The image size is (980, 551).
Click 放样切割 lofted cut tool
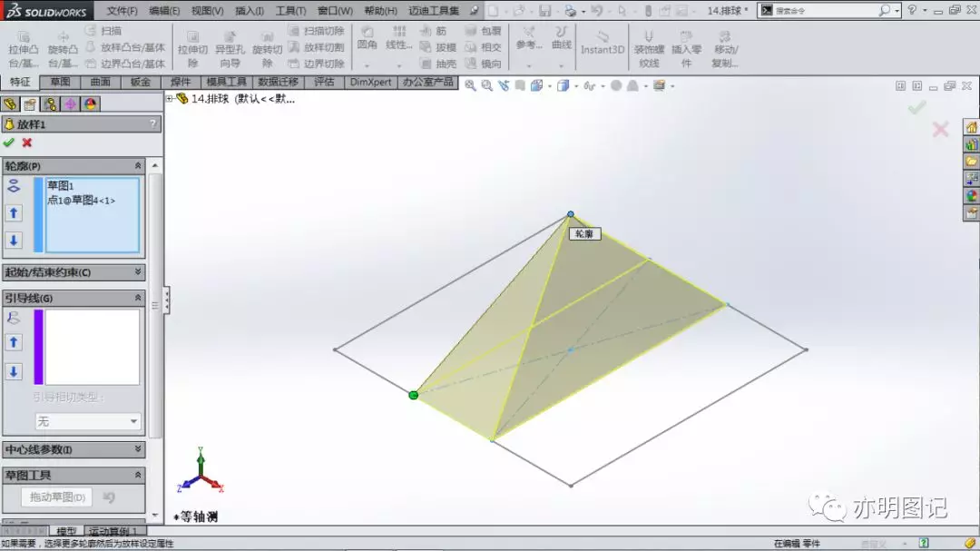tap(317, 47)
